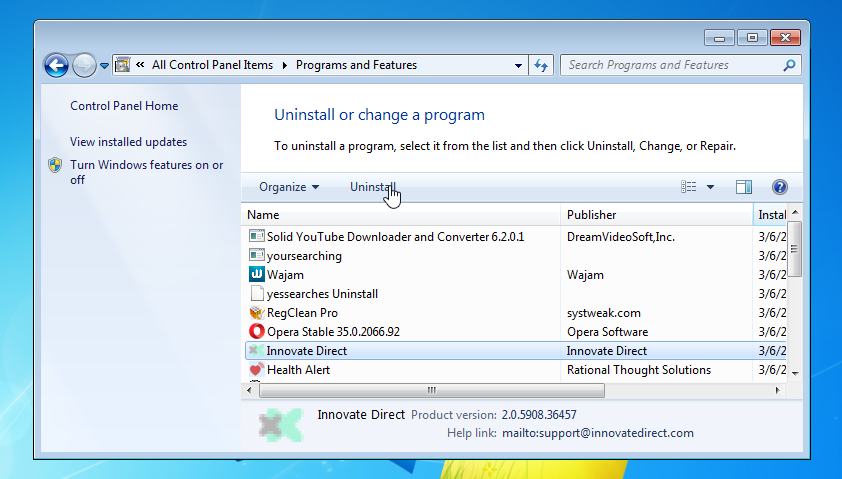
Task: Click the RegClean Pro icon
Action: (257, 313)
